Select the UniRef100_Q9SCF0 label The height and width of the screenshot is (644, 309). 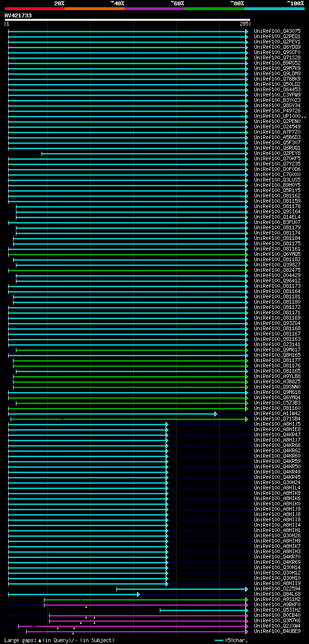(x=277, y=52)
